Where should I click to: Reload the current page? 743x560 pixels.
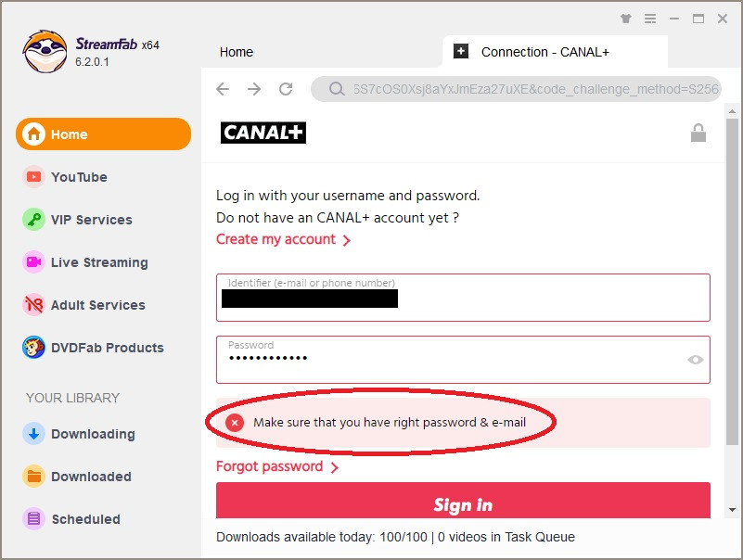pyautogui.click(x=286, y=89)
